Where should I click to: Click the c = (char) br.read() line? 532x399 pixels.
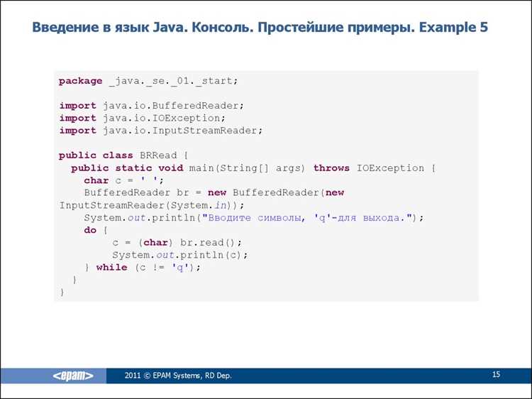(177, 243)
